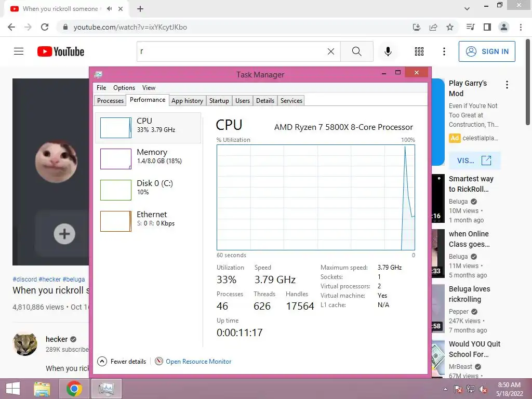
Task: Open the tray volume speaker icon
Action: point(483,389)
